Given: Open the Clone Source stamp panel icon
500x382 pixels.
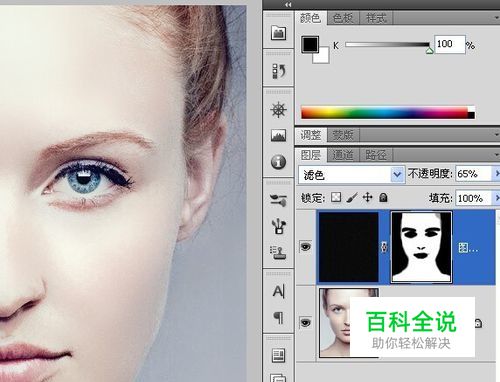Looking at the screenshot, I should pos(278,252).
